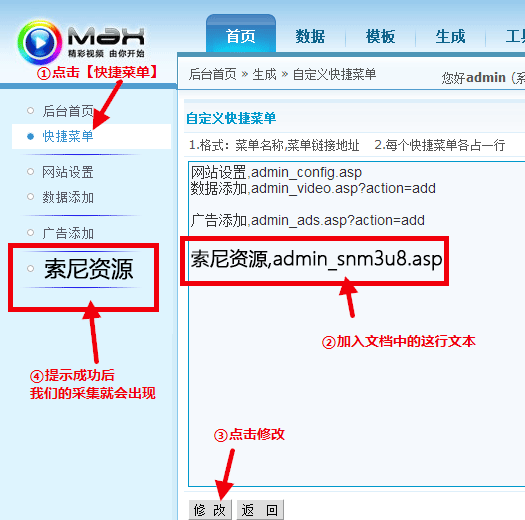Viewport: 525px width, 520px height.
Task: Click the bullet icon beside 索尼资源
Action: pyautogui.click(x=30, y=269)
